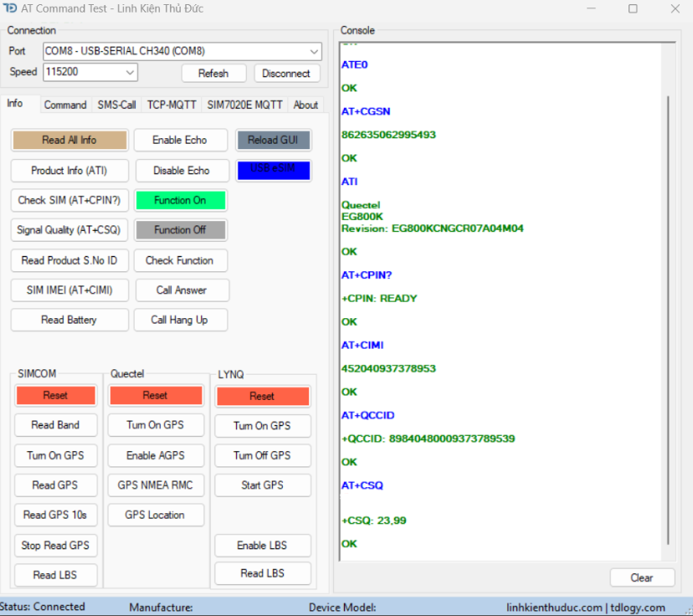The image size is (693, 616).
Task: Close the AT Command Test window
Action: (x=675, y=9)
